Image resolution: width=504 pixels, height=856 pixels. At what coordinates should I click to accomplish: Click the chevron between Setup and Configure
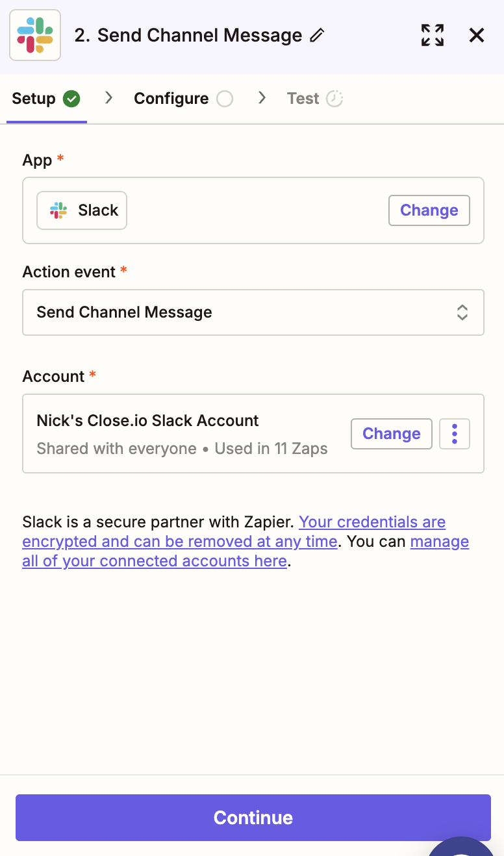click(x=109, y=98)
